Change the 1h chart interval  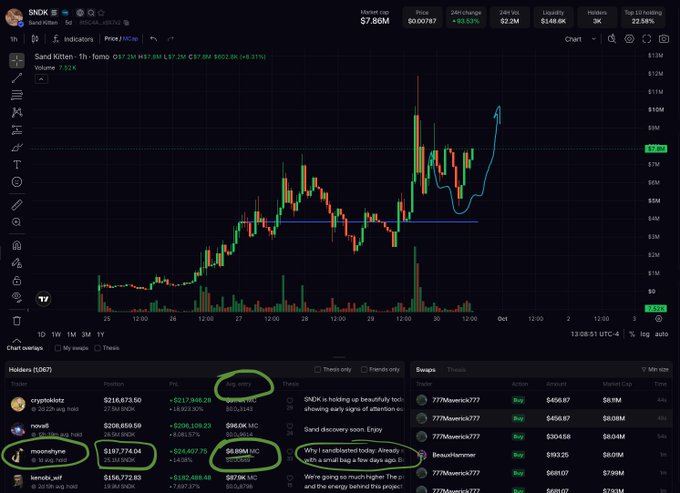(14, 39)
